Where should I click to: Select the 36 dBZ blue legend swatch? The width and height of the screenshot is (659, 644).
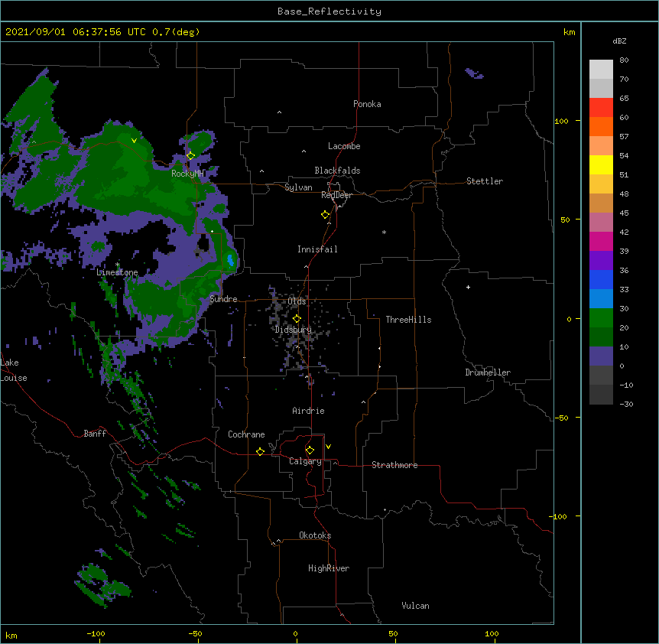pos(601,279)
